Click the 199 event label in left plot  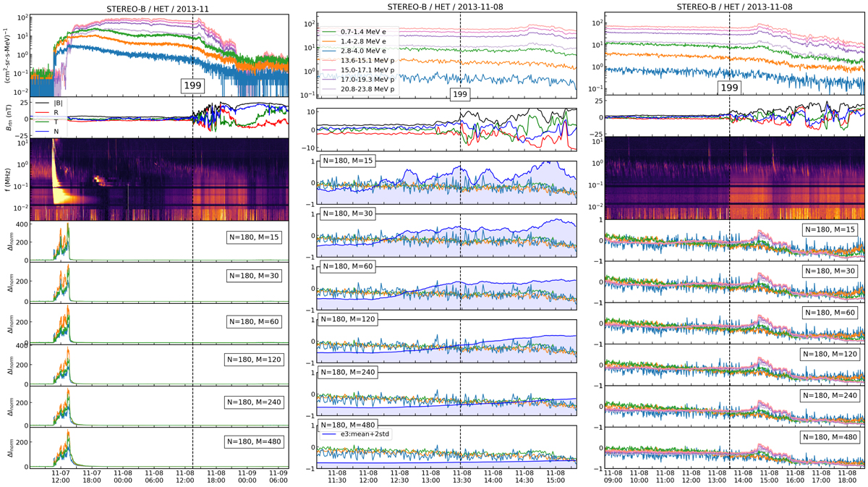click(x=192, y=86)
